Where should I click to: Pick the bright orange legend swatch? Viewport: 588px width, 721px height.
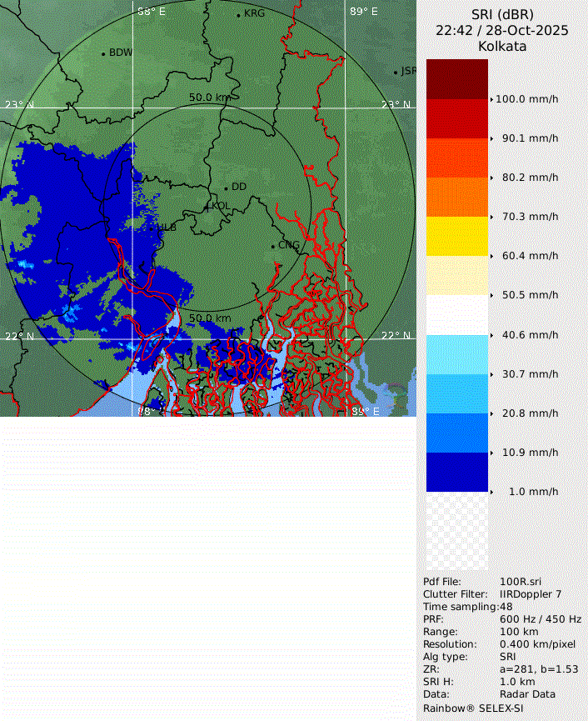click(456, 158)
